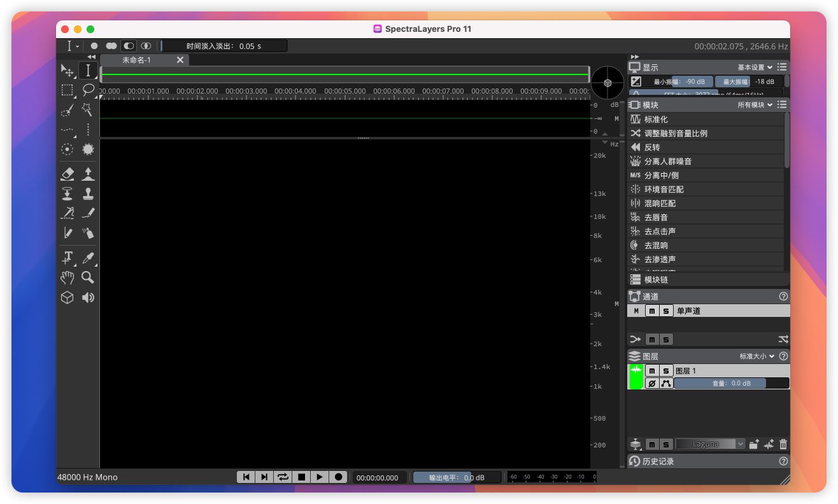Switch to the 未命名-1 project tab
This screenshot has width=838, height=504.
click(137, 60)
